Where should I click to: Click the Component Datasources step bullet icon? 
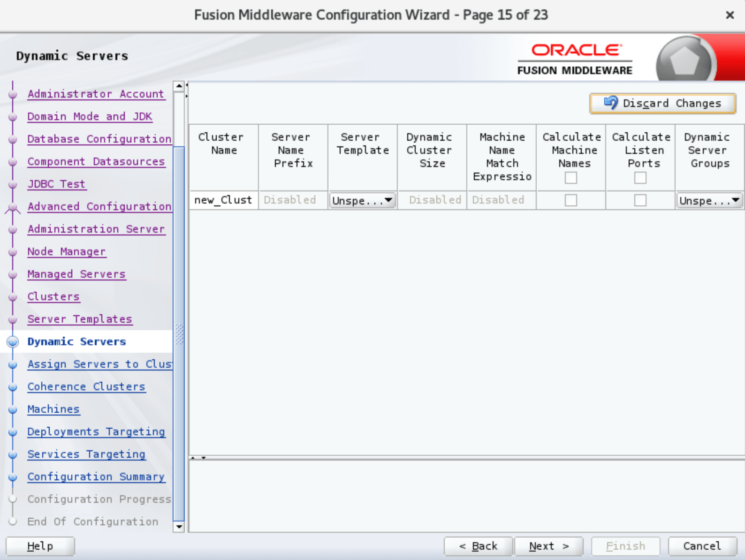point(13,162)
